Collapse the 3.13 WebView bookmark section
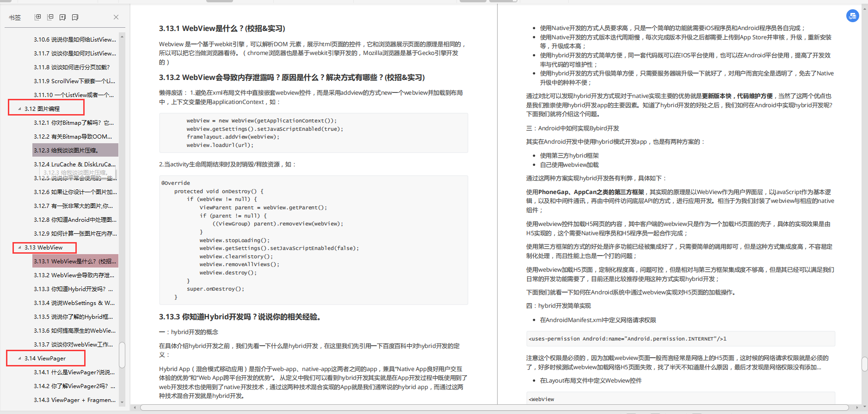 point(19,248)
